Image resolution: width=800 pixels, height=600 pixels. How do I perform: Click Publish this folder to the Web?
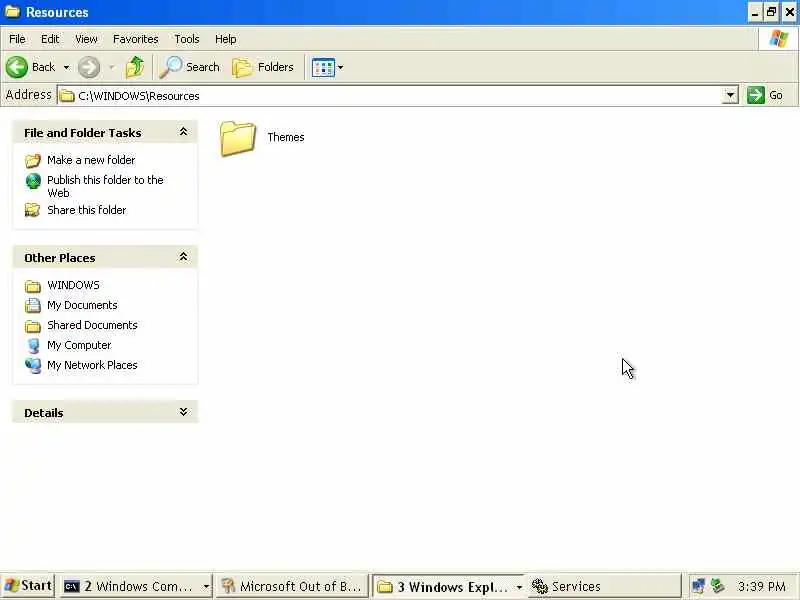tap(105, 186)
